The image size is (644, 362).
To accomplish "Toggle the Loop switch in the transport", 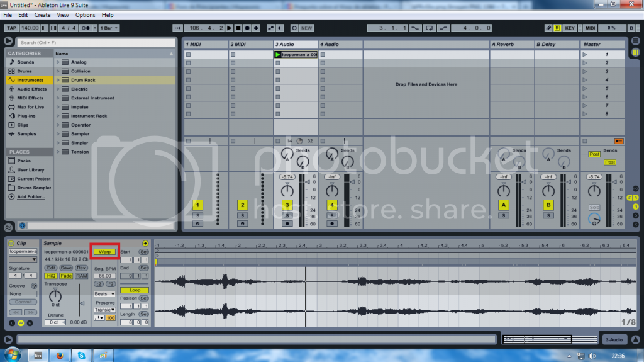I will point(429,28).
